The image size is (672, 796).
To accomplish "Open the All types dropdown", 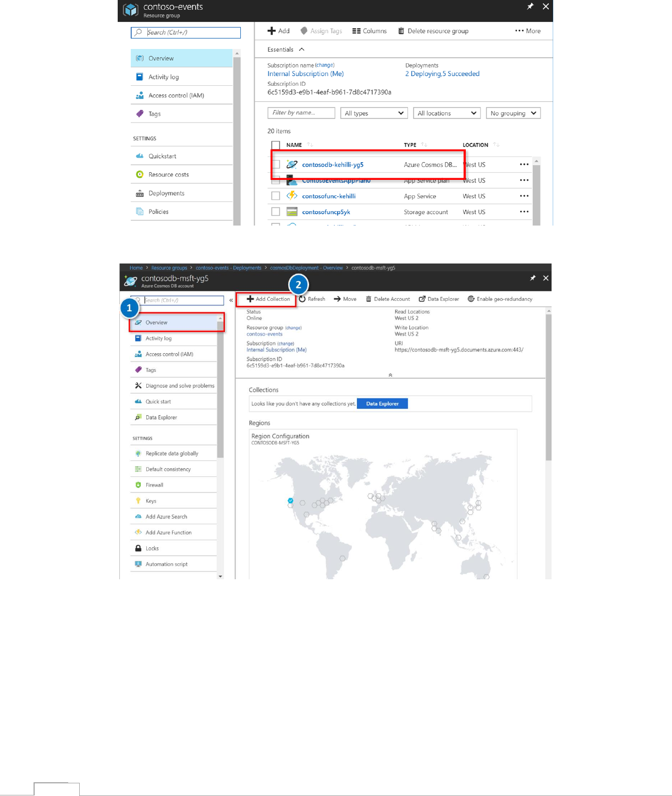I will coord(374,113).
